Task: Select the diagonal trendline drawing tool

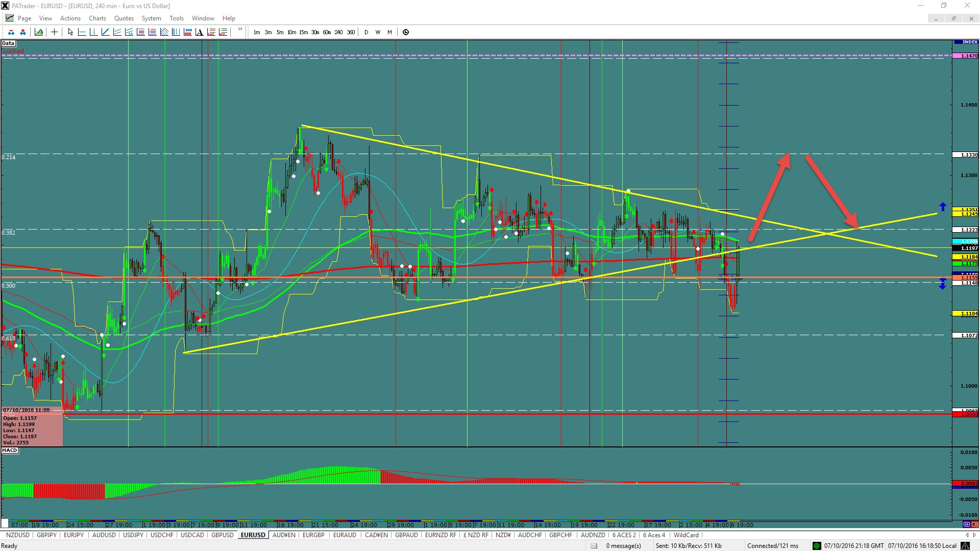Action: coord(105,32)
